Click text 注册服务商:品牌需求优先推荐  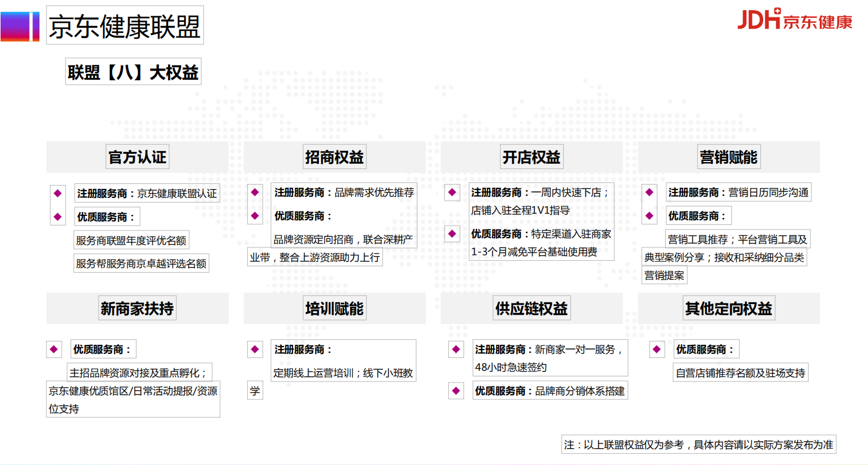pyautogui.click(x=344, y=192)
